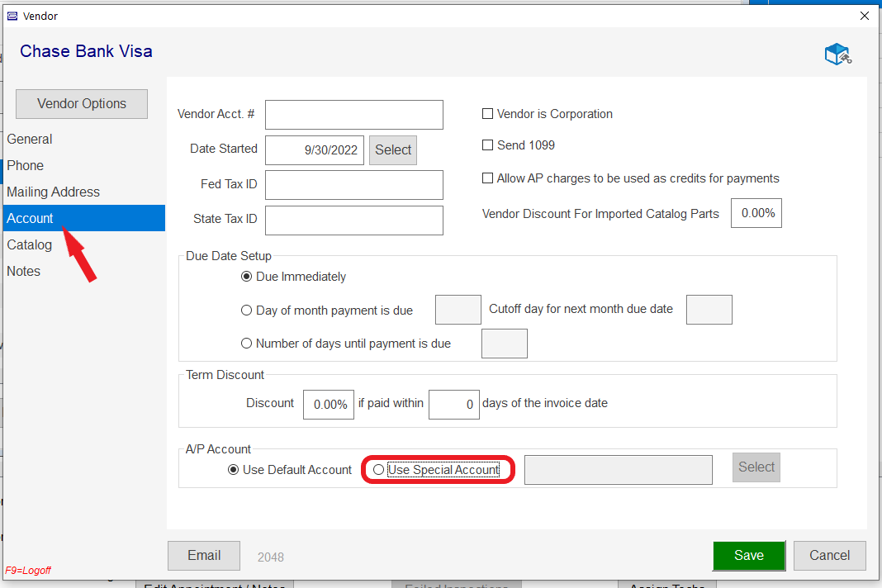882x588 pixels.
Task: Select Due Immediately option
Action: [x=246, y=277]
